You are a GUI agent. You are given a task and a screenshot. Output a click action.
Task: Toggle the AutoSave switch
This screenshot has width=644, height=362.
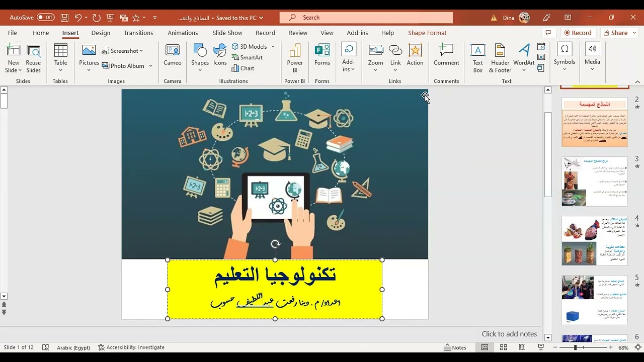click(x=45, y=18)
